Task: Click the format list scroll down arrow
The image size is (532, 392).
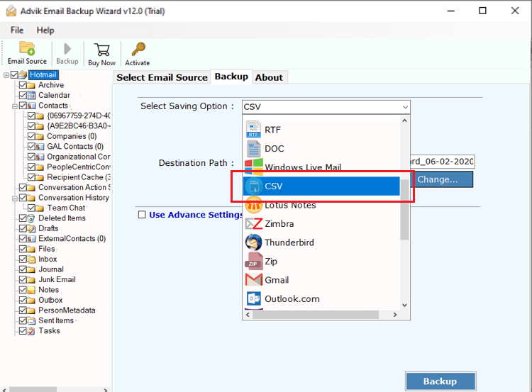Action: 404,306
